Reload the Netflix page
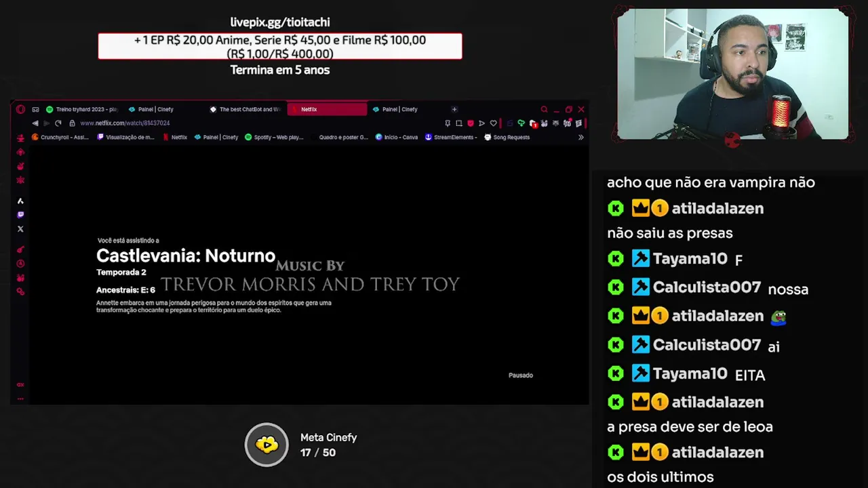Image resolution: width=868 pixels, height=488 pixels. pos(58,123)
